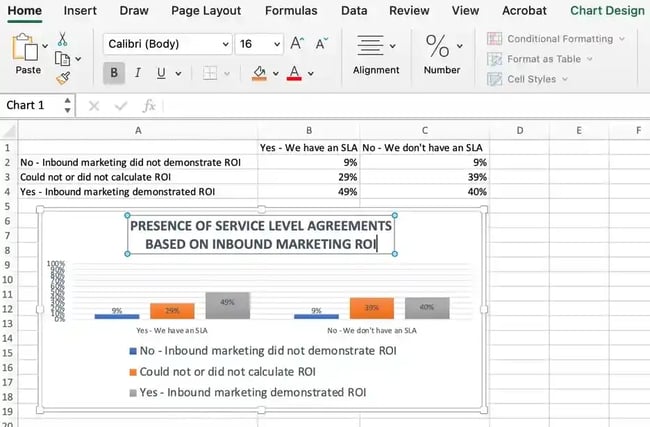Select row 2 header
Viewport: 650px width, 427px height.
pyautogui.click(x=8, y=162)
